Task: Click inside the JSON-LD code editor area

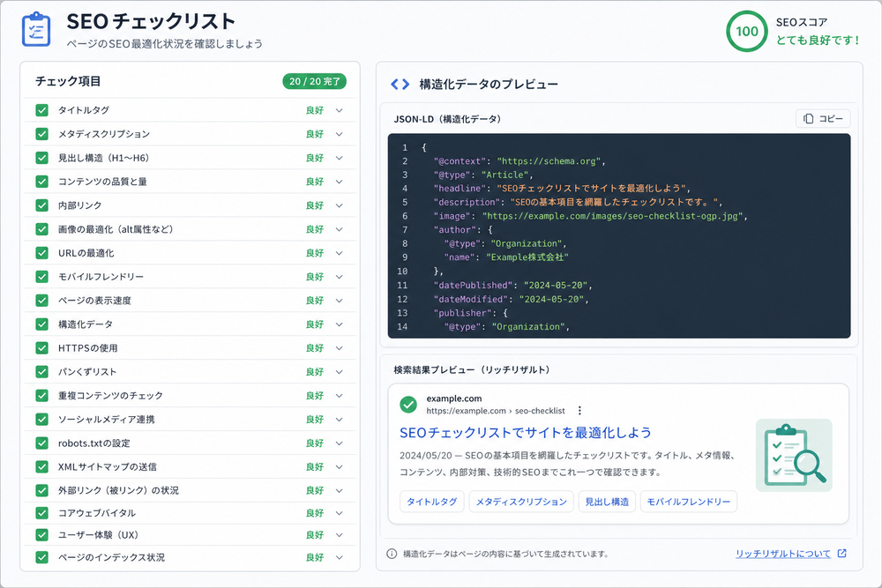Action: tap(619, 236)
